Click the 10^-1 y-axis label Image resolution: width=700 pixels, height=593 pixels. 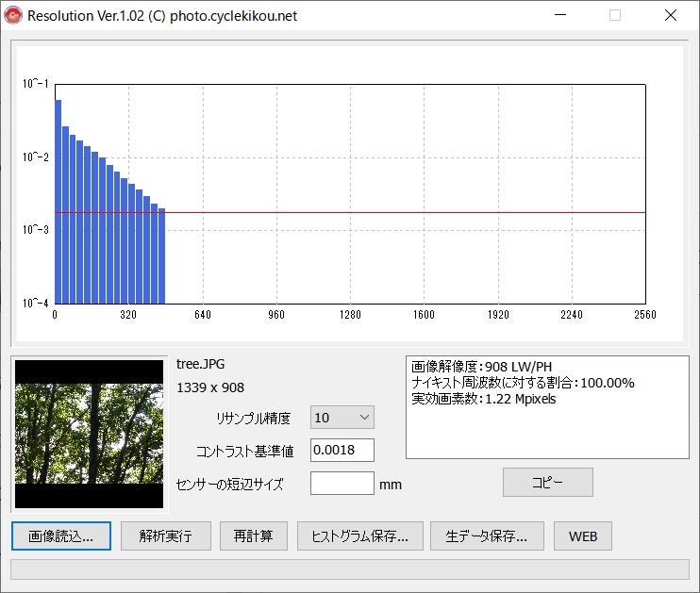(x=35, y=84)
